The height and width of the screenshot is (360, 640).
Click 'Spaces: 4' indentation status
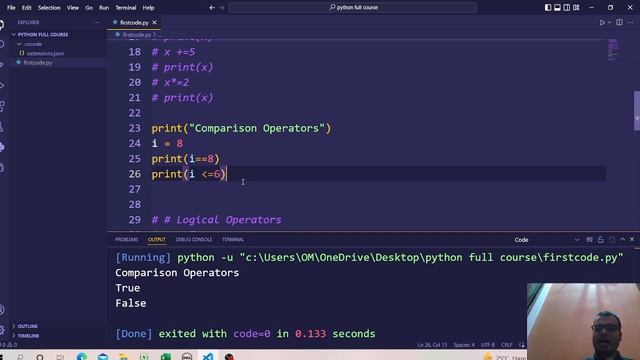pyautogui.click(x=464, y=345)
